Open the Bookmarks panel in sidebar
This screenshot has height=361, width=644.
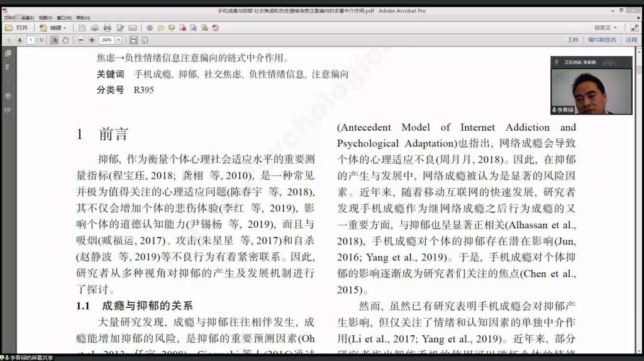(x=8, y=68)
